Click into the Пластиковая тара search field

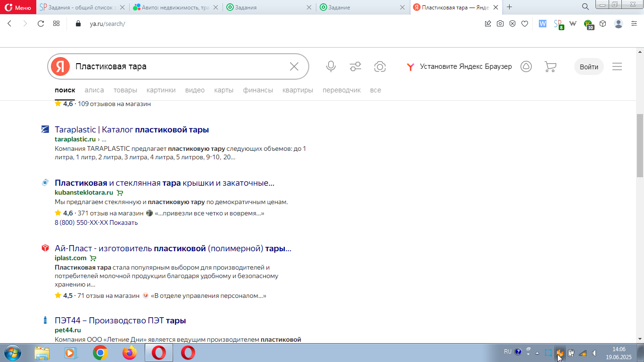179,66
